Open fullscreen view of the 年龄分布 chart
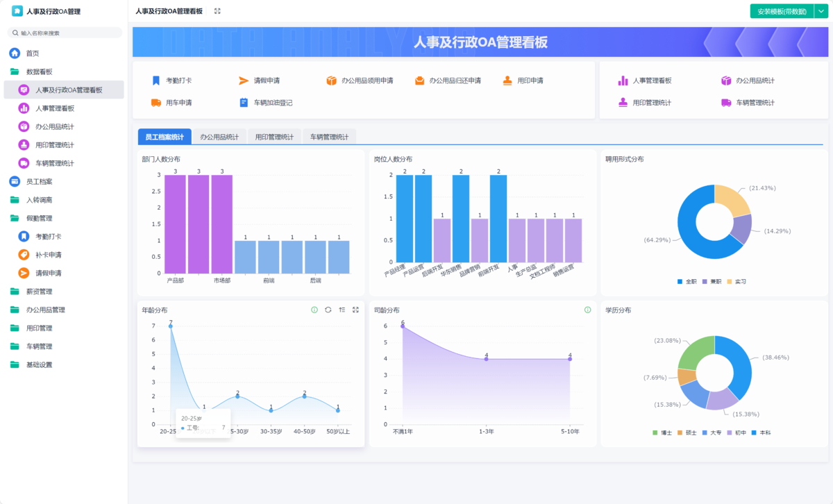The image size is (833, 504). click(355, 310)
